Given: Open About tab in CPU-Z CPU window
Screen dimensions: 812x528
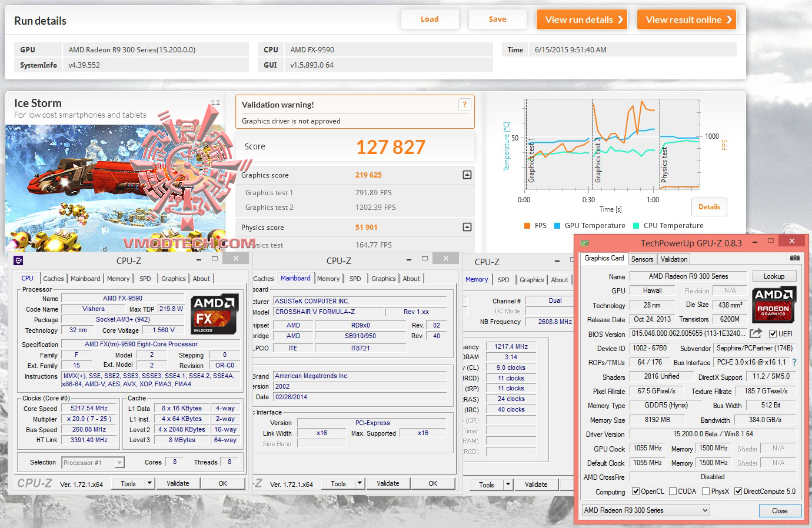Looking at the screenshot, I should pyautogui.click(x=201, y=279).
